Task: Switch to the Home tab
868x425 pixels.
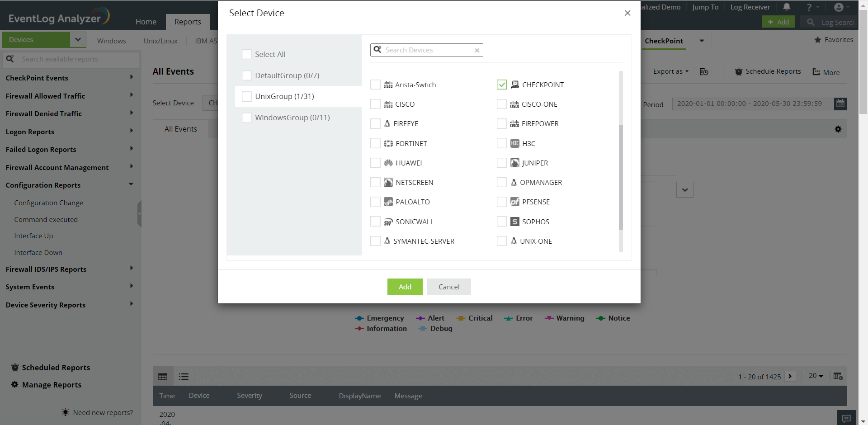Action: tap(146, 22)
